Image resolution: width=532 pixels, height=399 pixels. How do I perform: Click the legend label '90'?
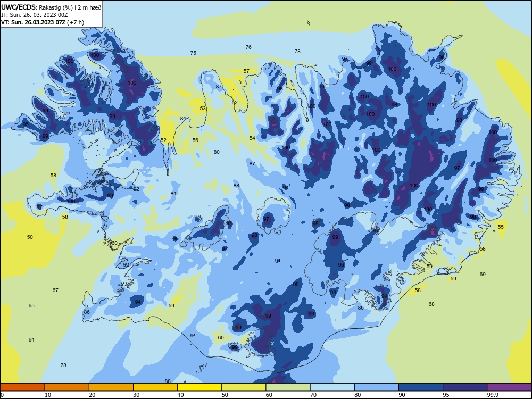click(402, 395)
